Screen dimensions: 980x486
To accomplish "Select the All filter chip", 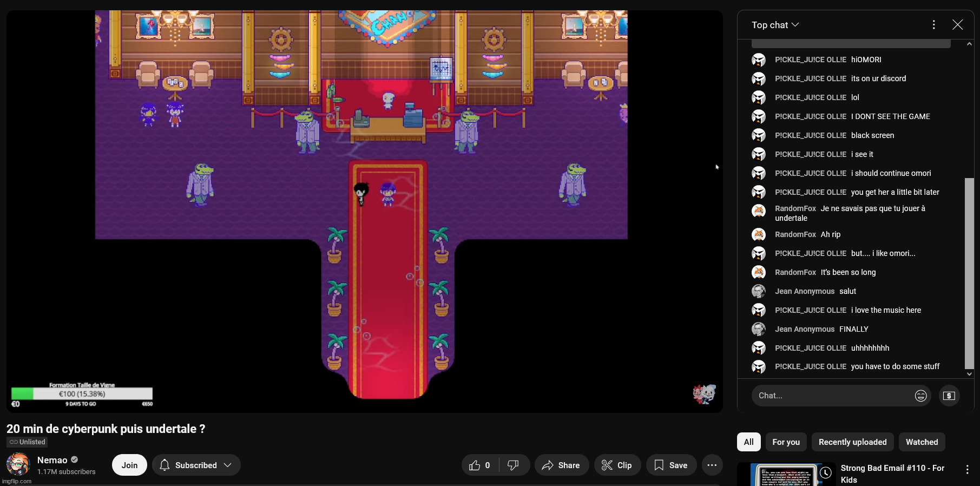I will coord(748,442).
